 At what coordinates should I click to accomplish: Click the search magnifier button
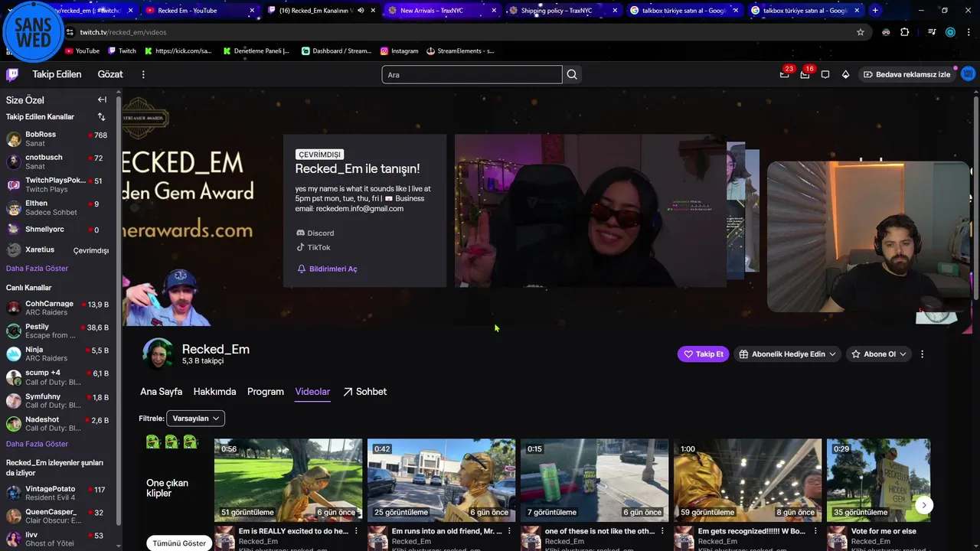(x=572, y=74)
